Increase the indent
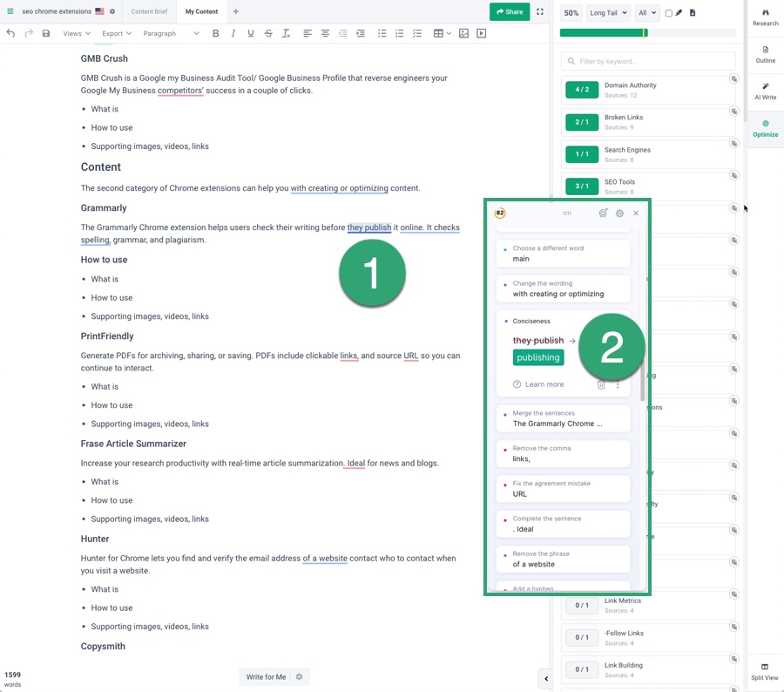 point(361,33)
